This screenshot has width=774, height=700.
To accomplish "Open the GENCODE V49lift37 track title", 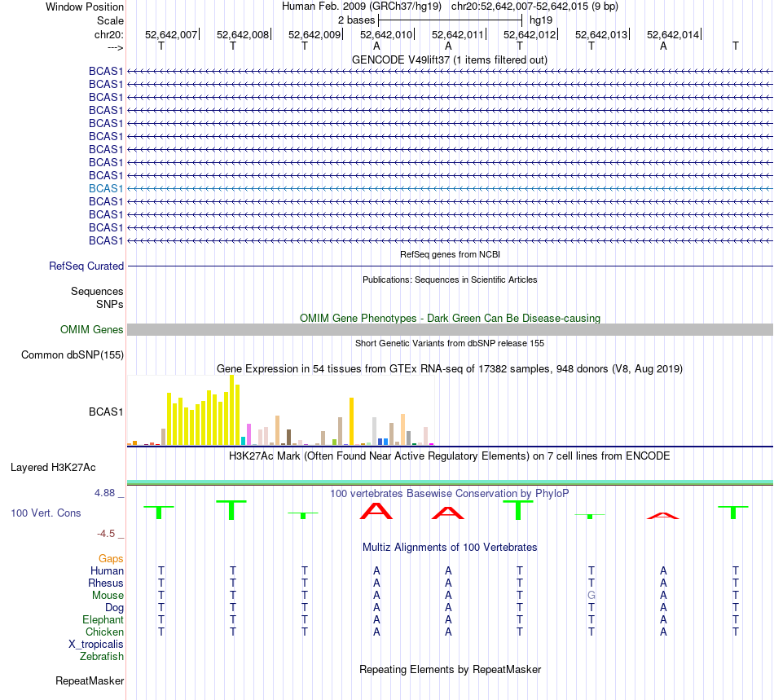I will (450, 59).
